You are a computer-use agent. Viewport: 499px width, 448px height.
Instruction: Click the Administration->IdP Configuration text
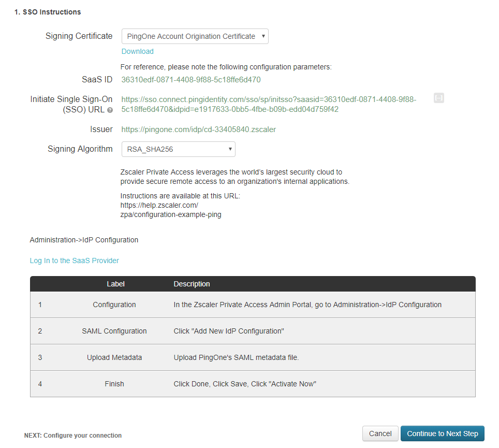(x=84, y=240)
